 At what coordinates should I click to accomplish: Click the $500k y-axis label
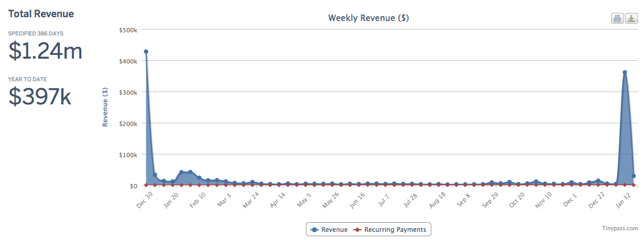129,30
